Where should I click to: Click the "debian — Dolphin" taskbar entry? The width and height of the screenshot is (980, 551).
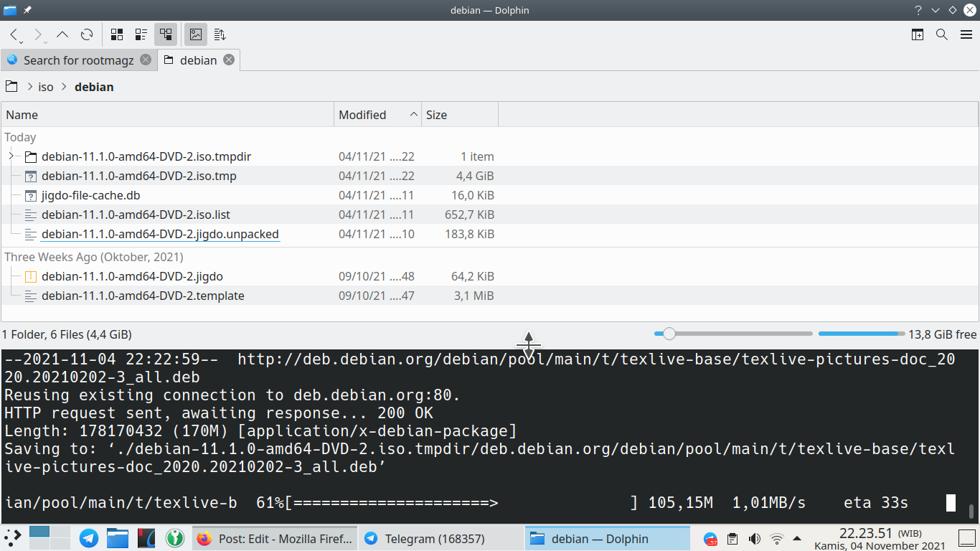tap(607, 539)
